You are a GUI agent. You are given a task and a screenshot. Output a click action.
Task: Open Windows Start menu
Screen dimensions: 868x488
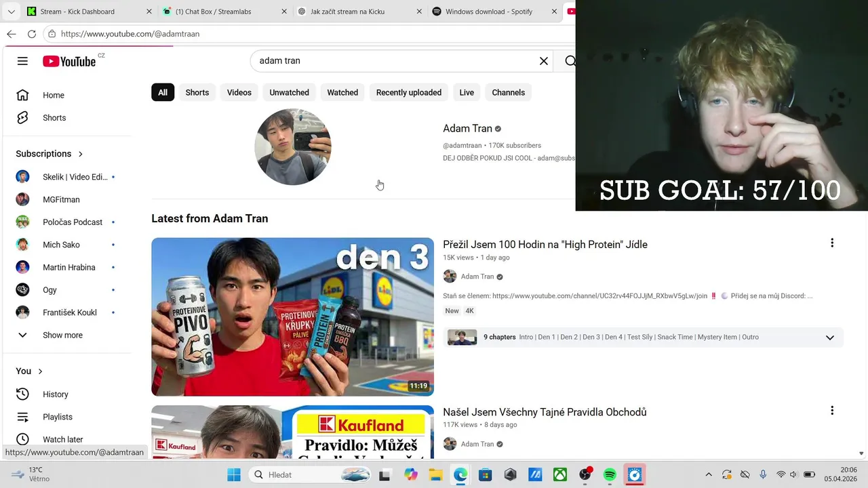[234, 474]
